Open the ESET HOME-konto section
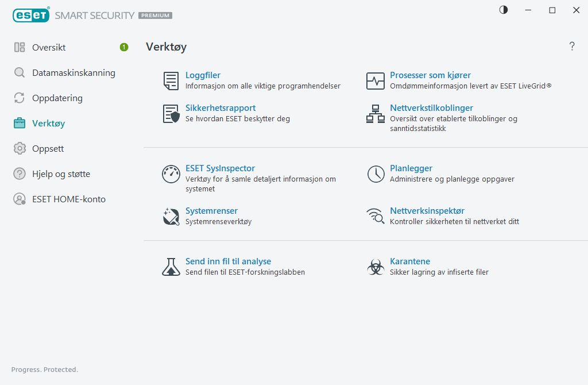588x385 pixels. [x=69, y=199]
